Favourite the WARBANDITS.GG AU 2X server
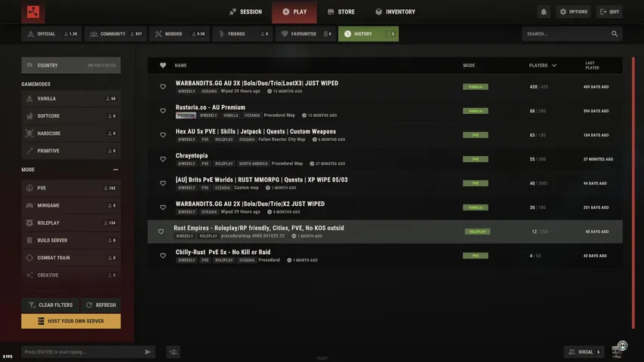This screenshot has height=362, width=644. [163, 207]
